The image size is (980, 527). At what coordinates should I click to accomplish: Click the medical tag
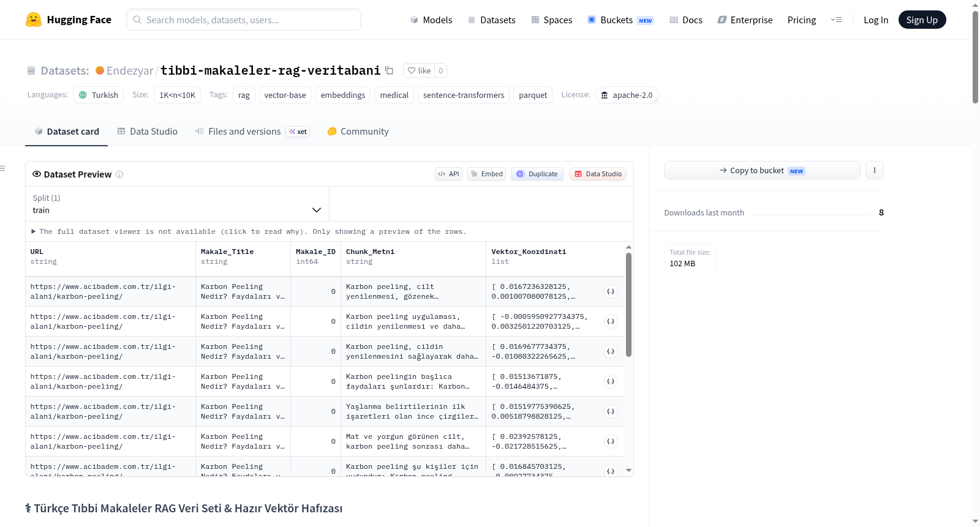pyautogui.click(x=394, y=95)
